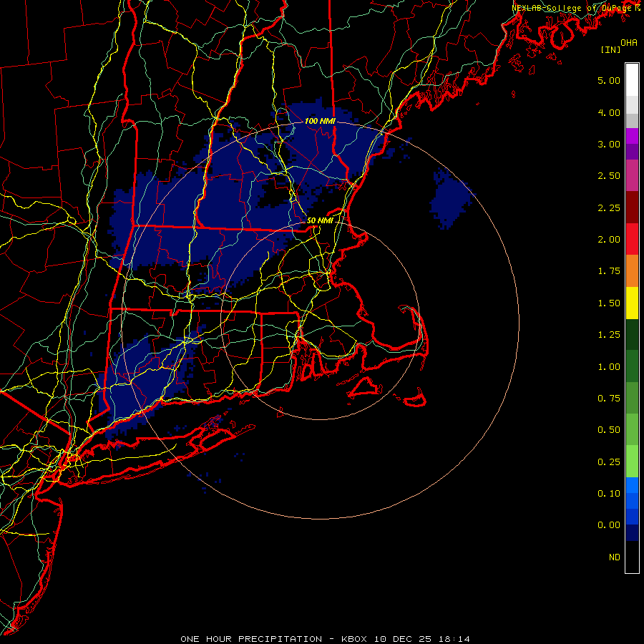Click the 2.25 legend value
This screenshot has width=644, height=644.
[609, 208]
